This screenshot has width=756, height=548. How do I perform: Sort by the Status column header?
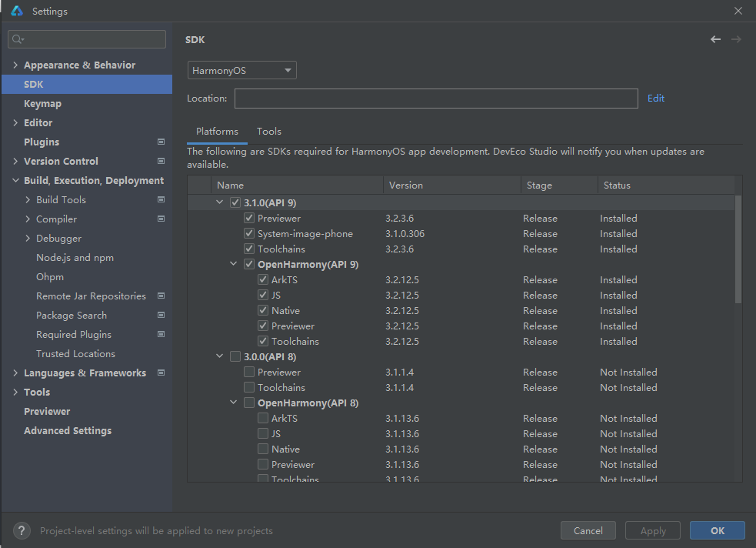(666, 185)
